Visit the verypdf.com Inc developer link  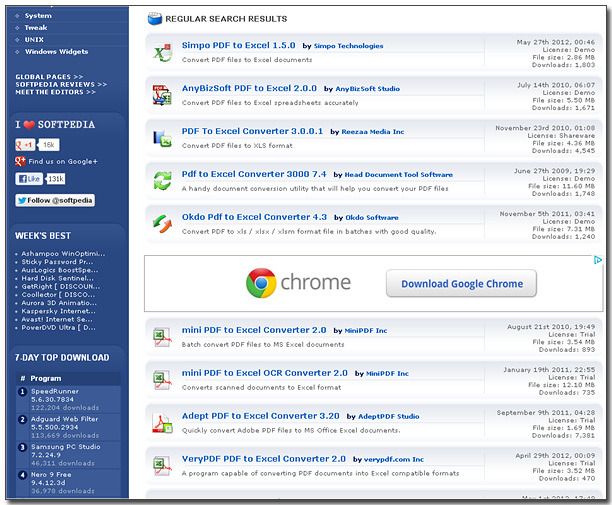tap(394, 460)
